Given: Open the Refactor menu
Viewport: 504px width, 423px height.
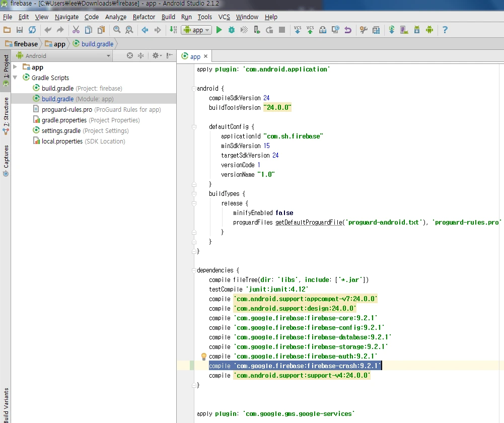Looking at the screenshot, I should [144, 17].
